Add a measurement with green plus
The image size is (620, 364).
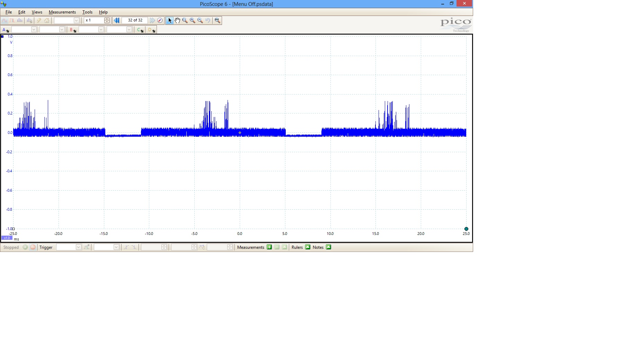pos(269,247)
